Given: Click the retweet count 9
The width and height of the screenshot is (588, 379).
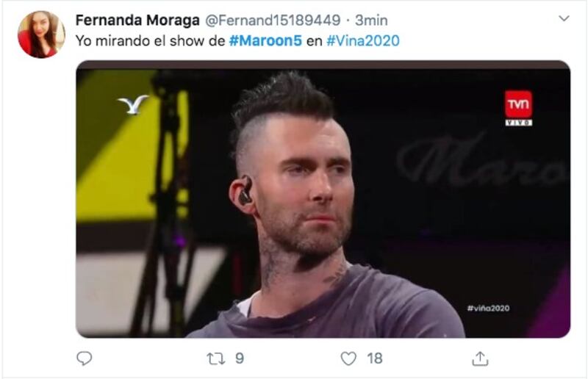Looking at the screenshot, I should (x=240, y=358).
